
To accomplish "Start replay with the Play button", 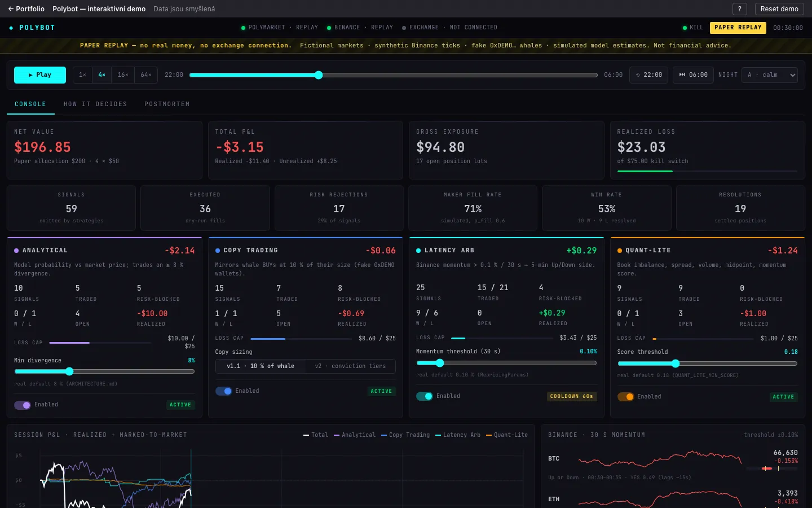I will [x=40, y=75].
